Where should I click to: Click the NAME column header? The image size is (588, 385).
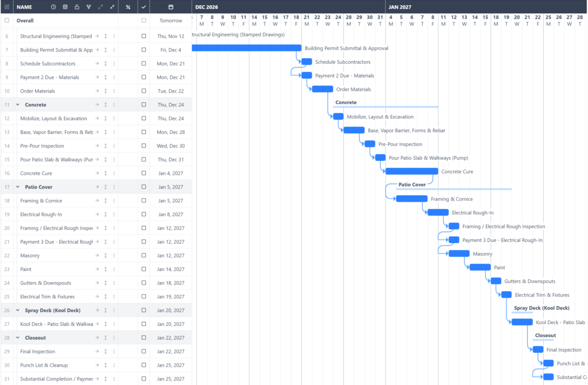[24, 7]
